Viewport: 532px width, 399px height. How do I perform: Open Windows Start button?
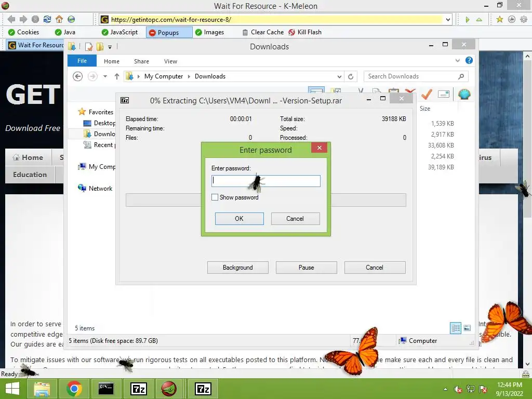(x=12, y=389)
